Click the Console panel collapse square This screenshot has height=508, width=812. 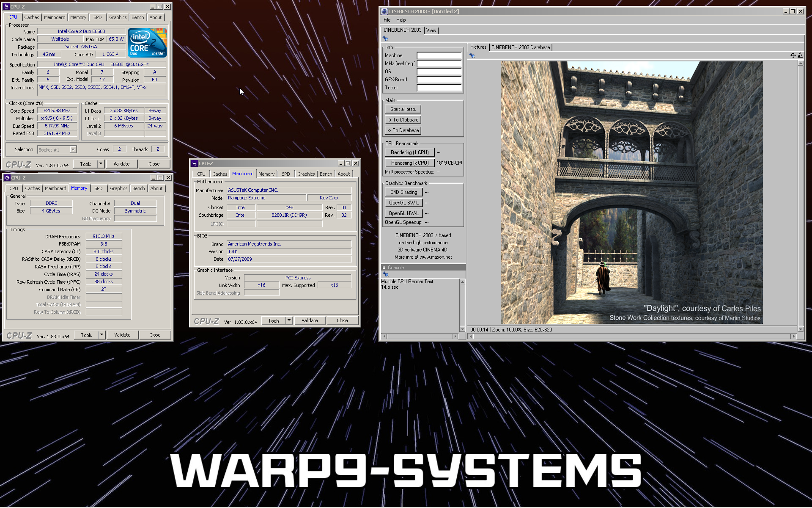point(384,268)
